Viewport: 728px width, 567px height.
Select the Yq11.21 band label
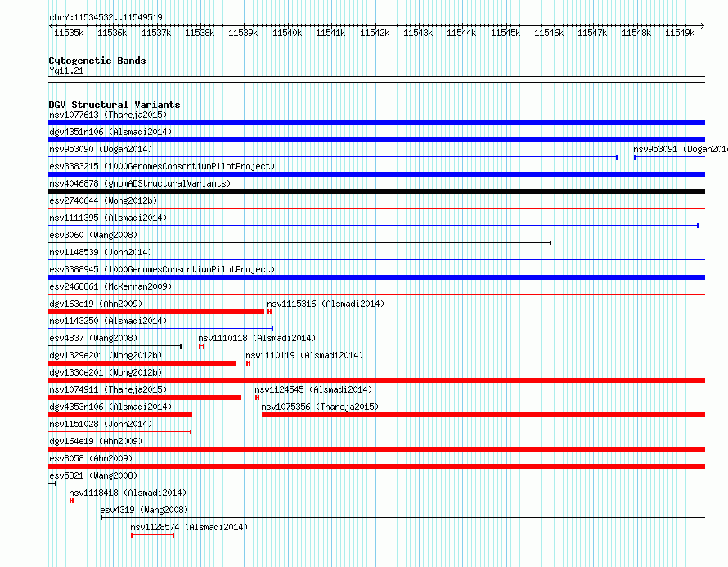(x=66, y=70)
